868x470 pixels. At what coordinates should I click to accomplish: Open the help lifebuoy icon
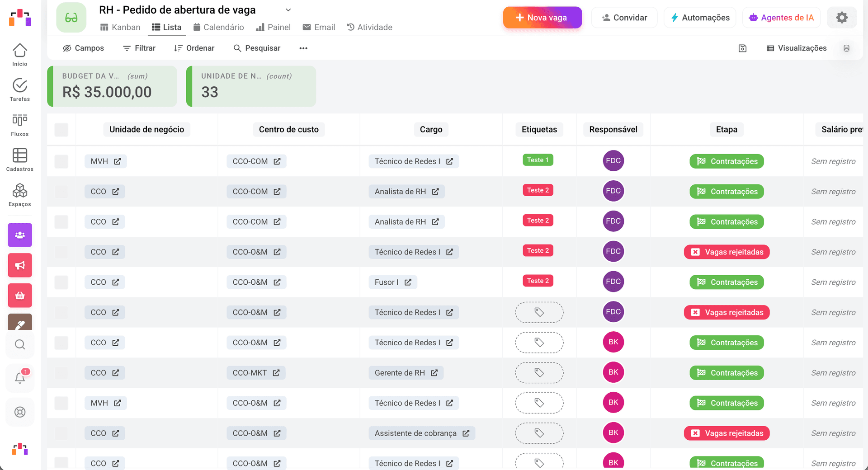(20, 412)
